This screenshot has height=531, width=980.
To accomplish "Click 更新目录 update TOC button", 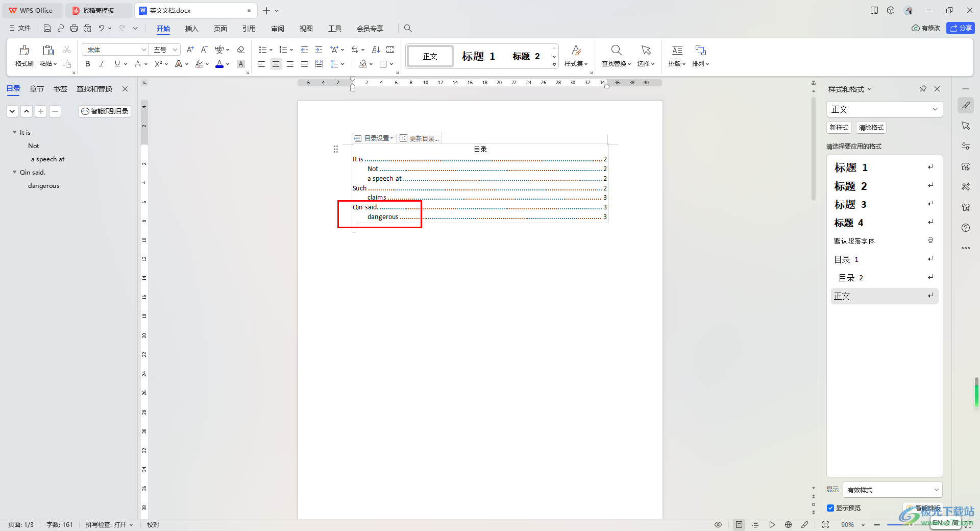I will [419, 138].
